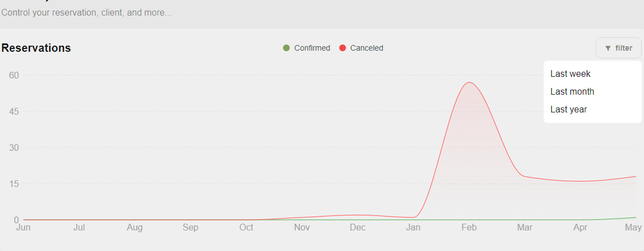Image resolution: width=644 pixels, height=251 pixels.
Task: Toggle the Canceled legend series
Action: (x=361, y=48)
